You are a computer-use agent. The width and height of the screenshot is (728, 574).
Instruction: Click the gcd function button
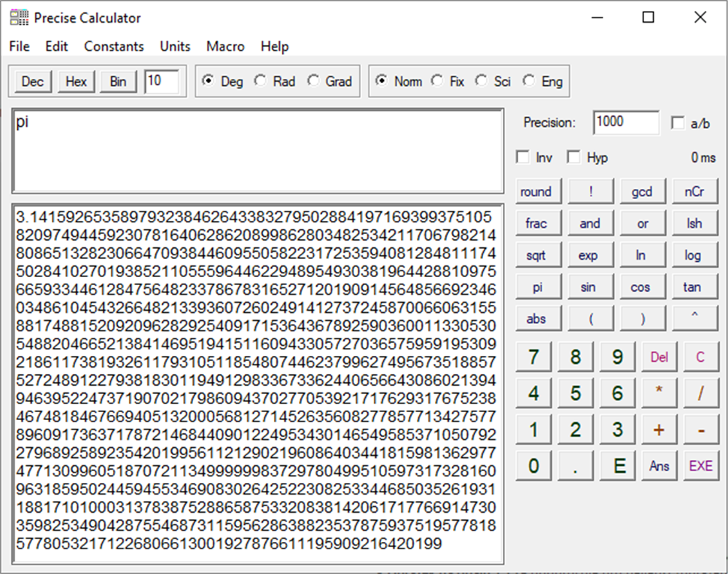(x=642, y=190)
